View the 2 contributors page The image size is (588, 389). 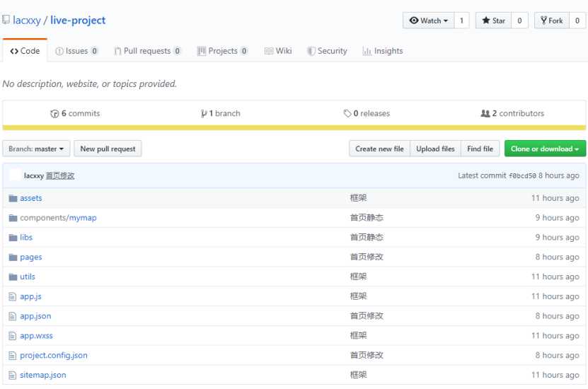point(512,113)
